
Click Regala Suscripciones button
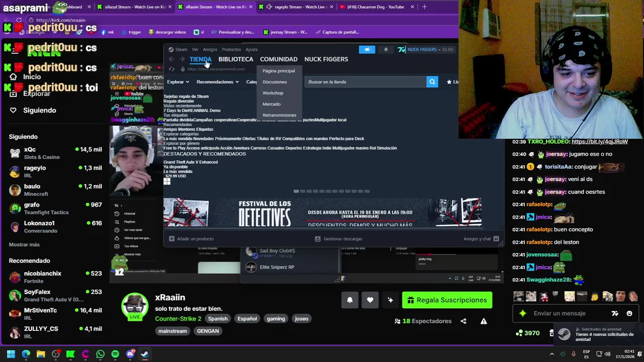tap(447, 300)
